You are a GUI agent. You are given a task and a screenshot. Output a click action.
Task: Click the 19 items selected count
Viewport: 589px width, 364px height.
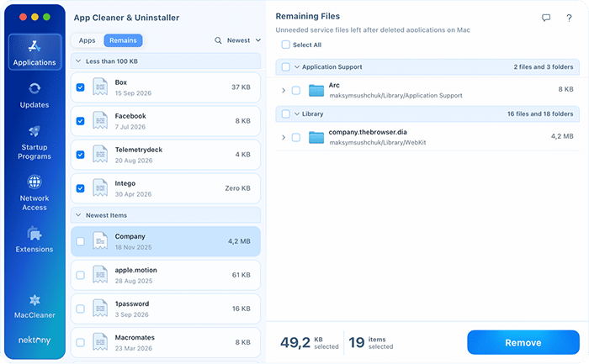[371, 342]
